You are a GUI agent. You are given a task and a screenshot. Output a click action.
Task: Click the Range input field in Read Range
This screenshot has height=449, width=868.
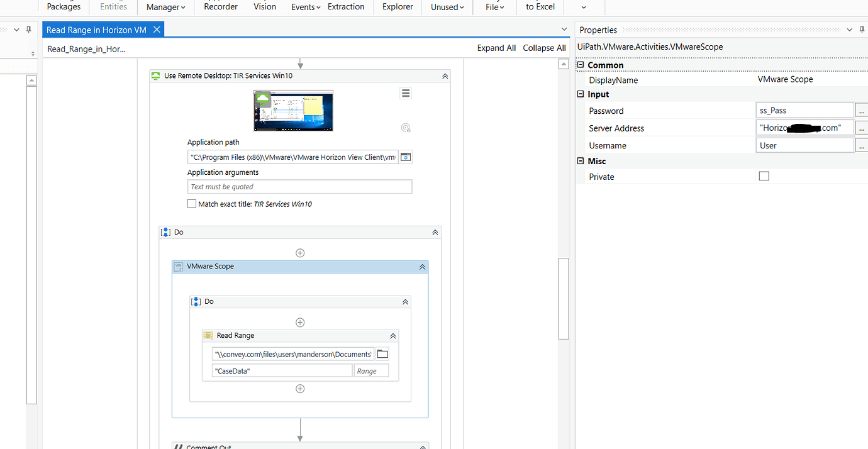pos(371,370)
